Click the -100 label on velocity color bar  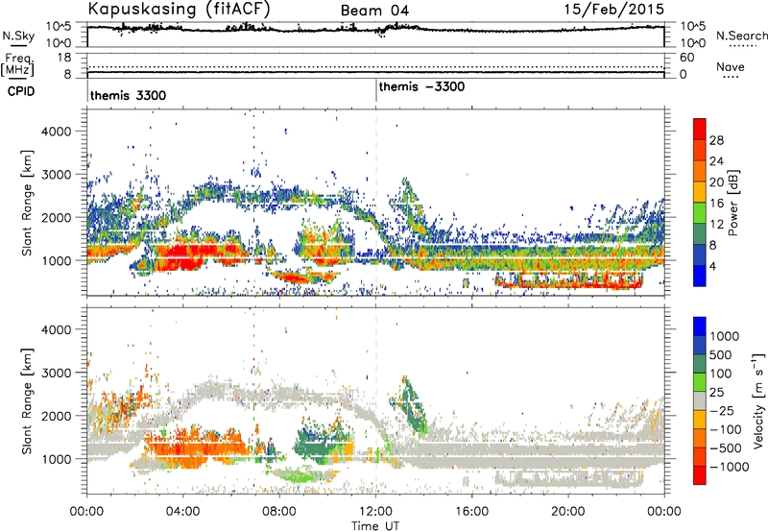pos(726,429)
